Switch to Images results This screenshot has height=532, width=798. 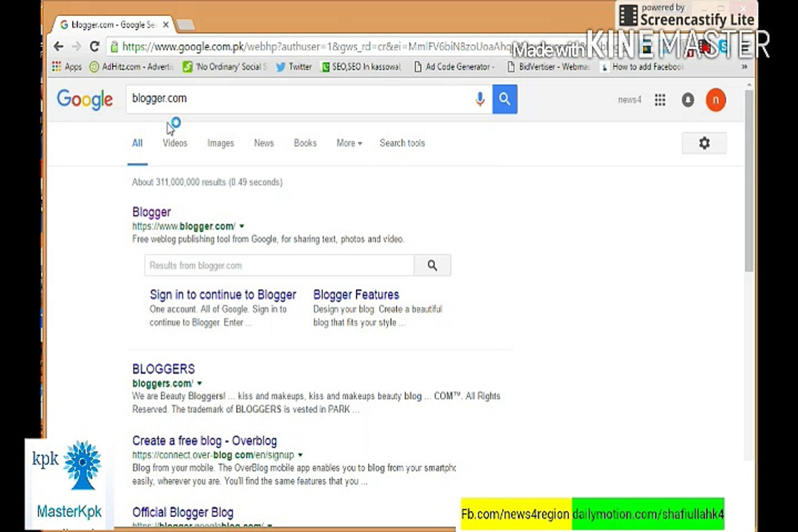(x=221, y=143)
